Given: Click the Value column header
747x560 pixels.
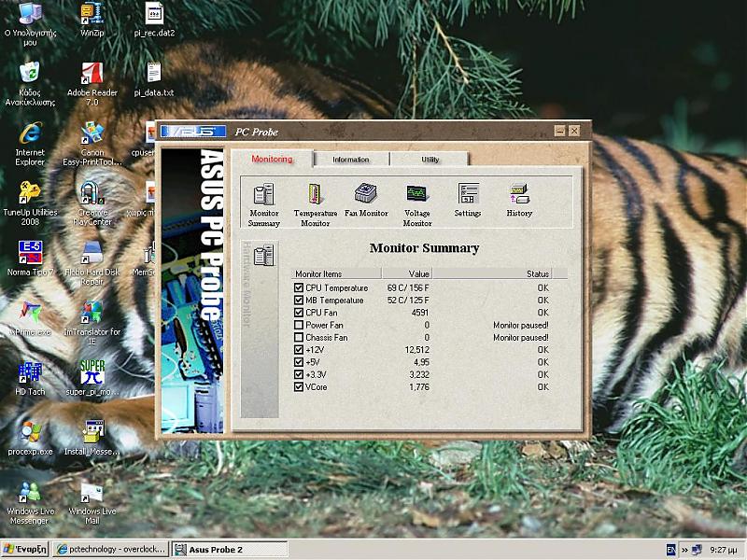Looking at the screenshot, I should [407, 273].
